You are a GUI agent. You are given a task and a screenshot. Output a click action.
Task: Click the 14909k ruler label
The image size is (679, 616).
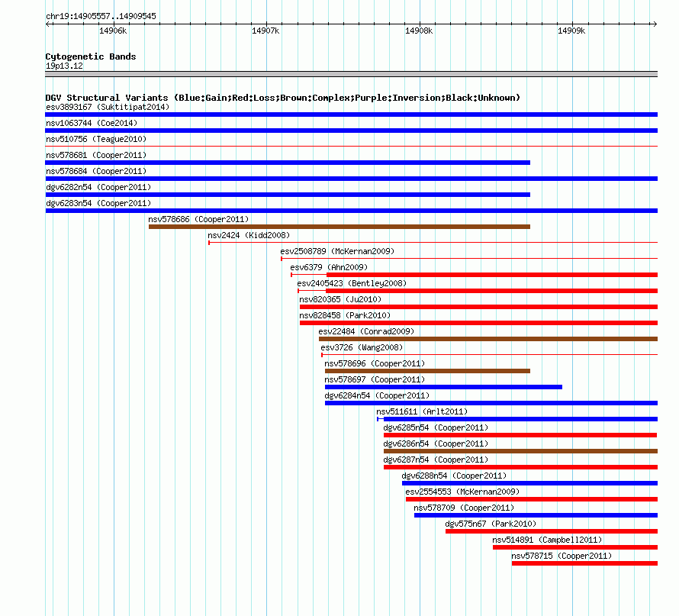pos(571,31)
